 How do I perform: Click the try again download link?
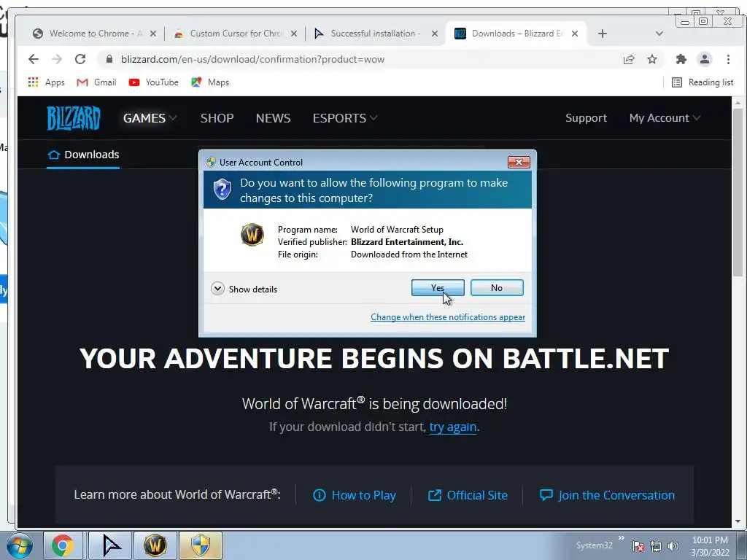coord(452,427)
